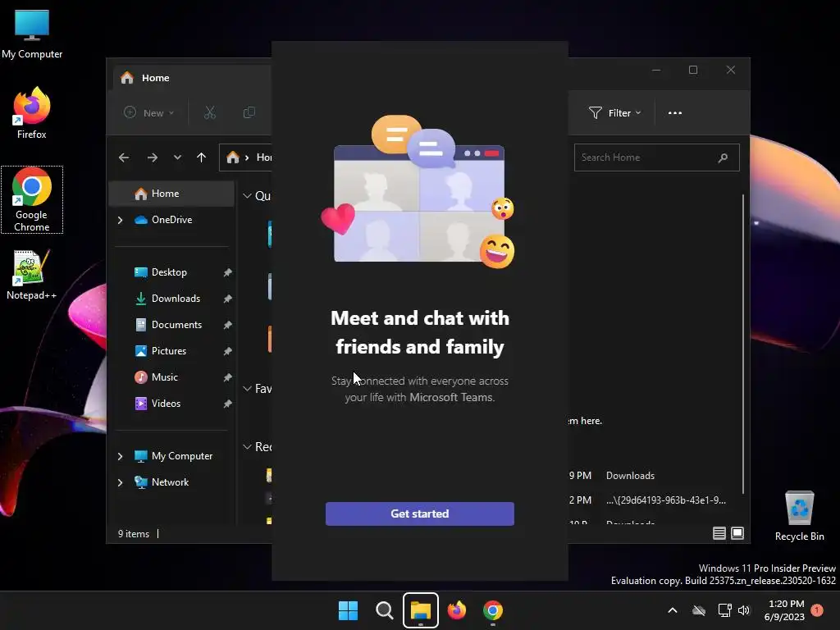Open the clock showing 1:20 PM
This screenshot has height=630, width=840.
785,610
